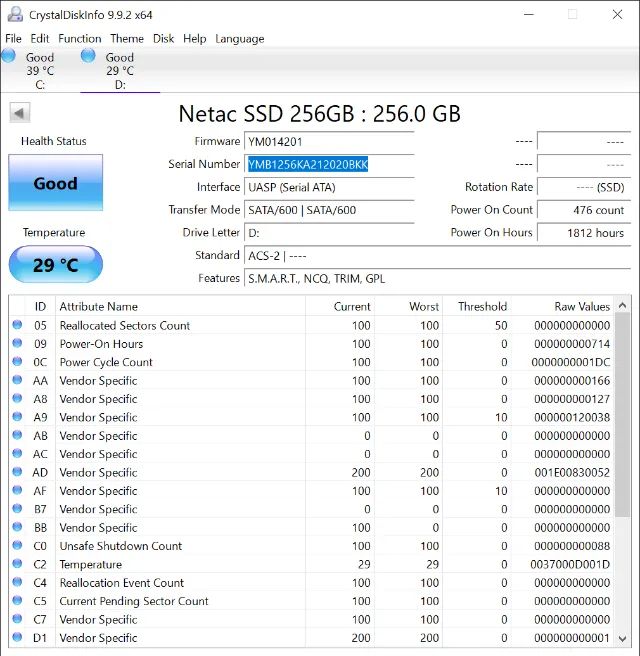640x656 pixels.
Task: Click the Rotation Rate value box
Action: [x=584, y=187]
